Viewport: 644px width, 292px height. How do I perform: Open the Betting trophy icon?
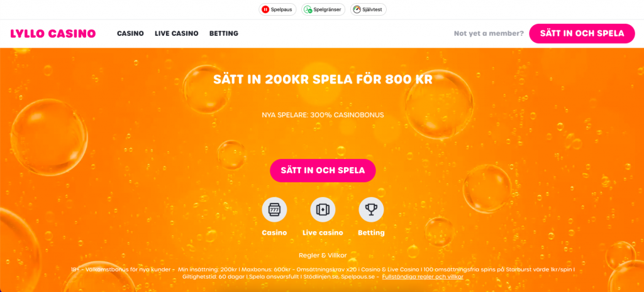pos(371,210)
